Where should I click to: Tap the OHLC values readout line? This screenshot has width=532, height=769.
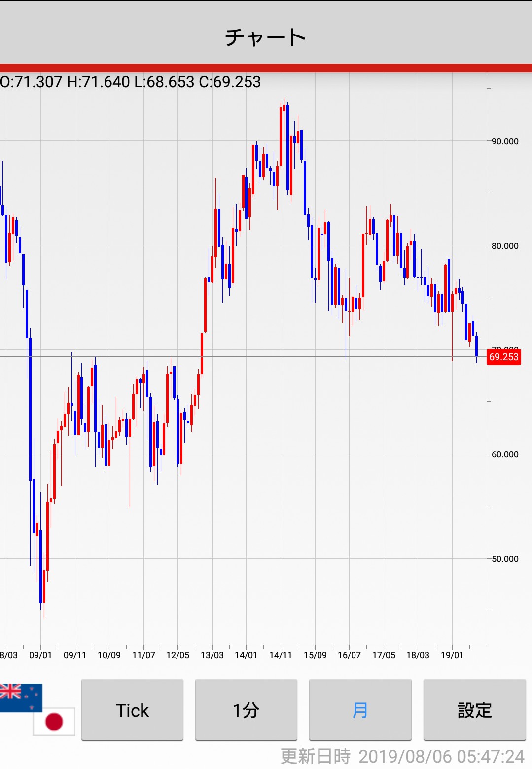point(131,82)
